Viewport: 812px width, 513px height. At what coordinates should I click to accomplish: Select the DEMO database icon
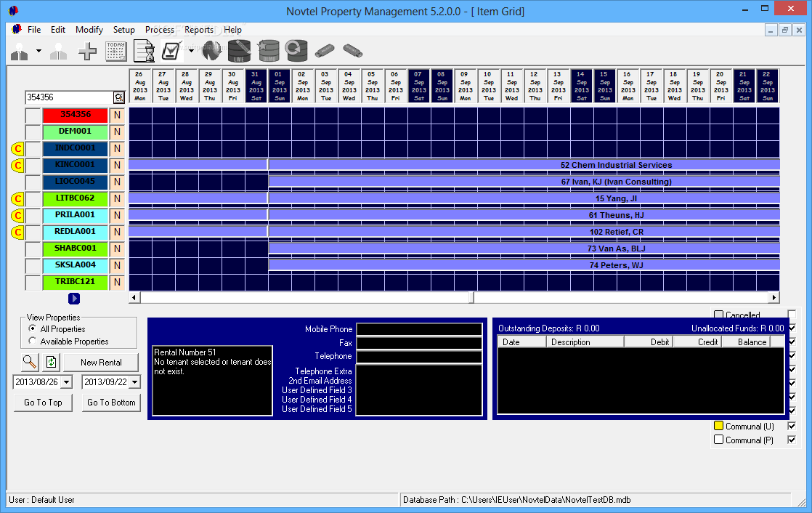[x=269, y=52]
